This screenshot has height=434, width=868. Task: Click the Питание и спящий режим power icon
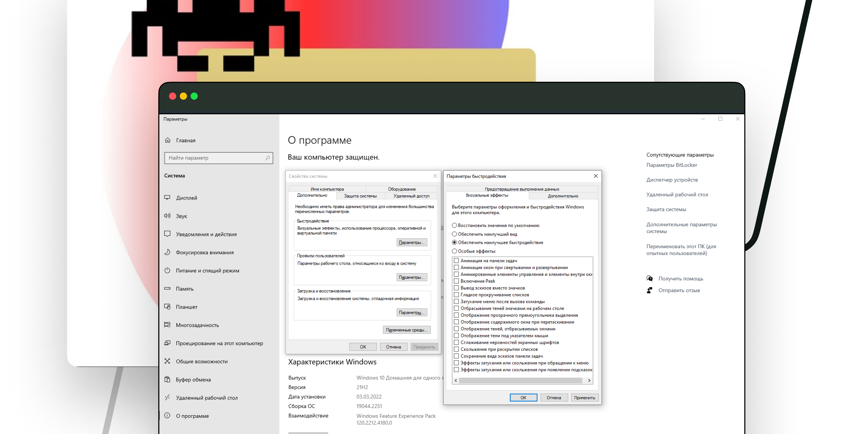167,270
